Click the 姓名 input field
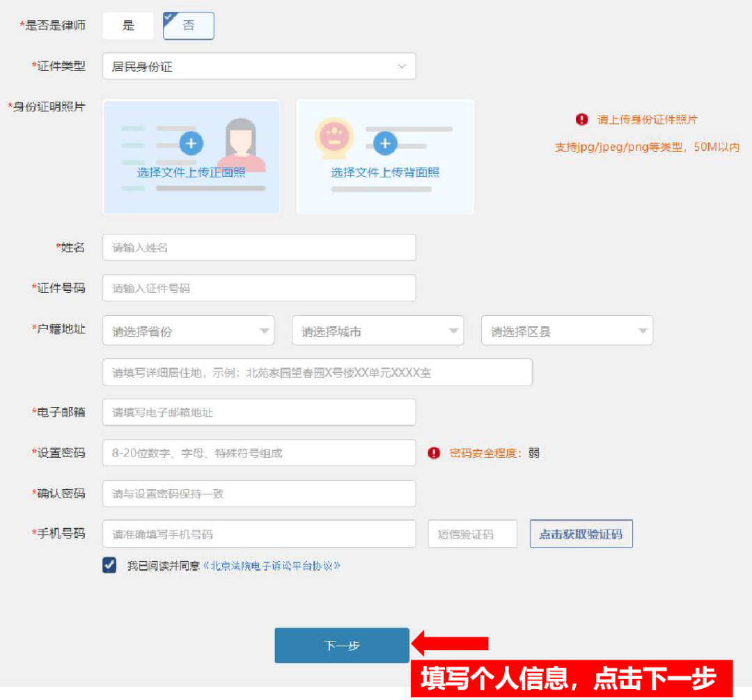752x700 pixels. coord(258,247)
